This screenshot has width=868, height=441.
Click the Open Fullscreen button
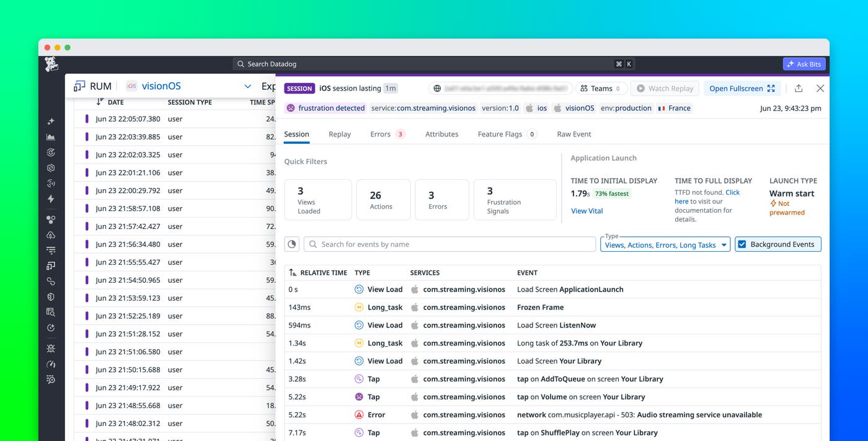coord(742,89)
